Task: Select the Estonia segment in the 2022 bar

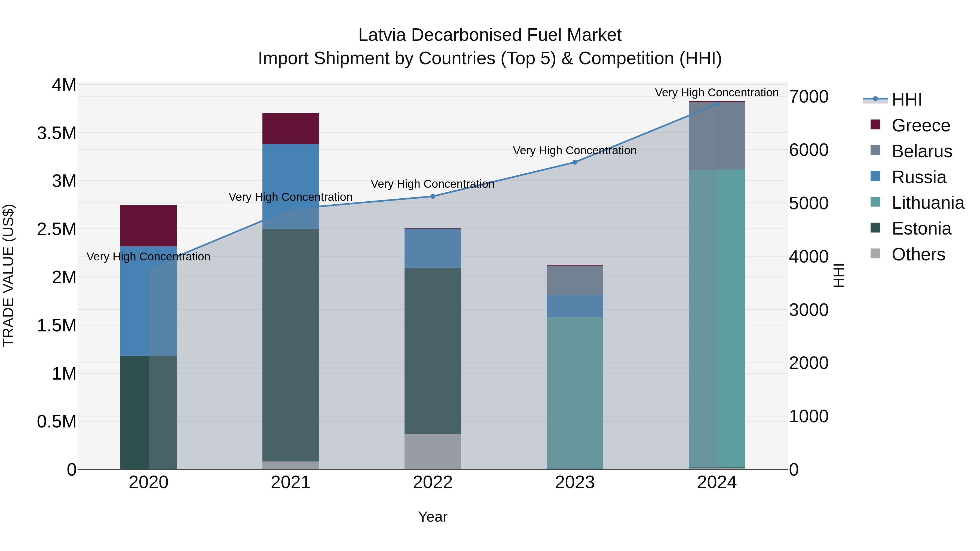Action: click(433, 351)
